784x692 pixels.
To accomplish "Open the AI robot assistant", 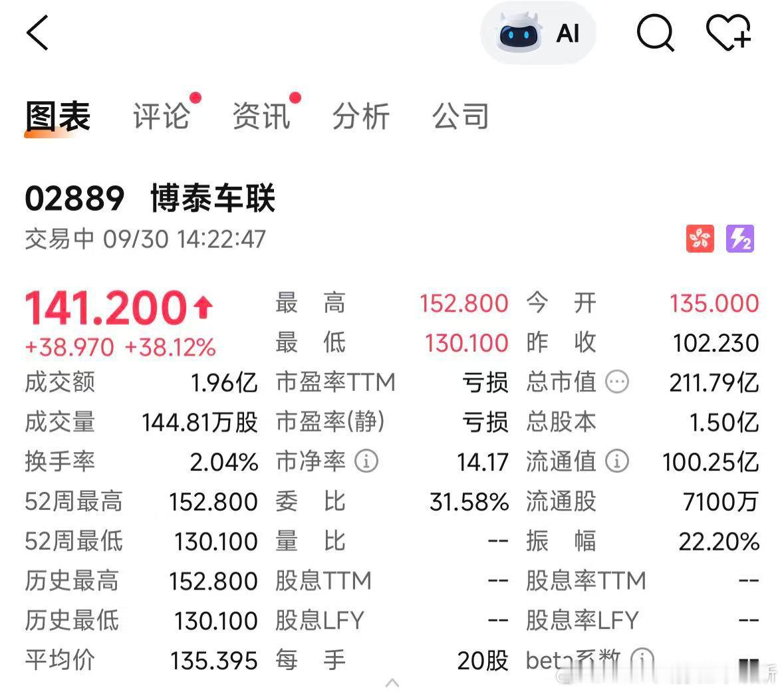I will [538, 33].
